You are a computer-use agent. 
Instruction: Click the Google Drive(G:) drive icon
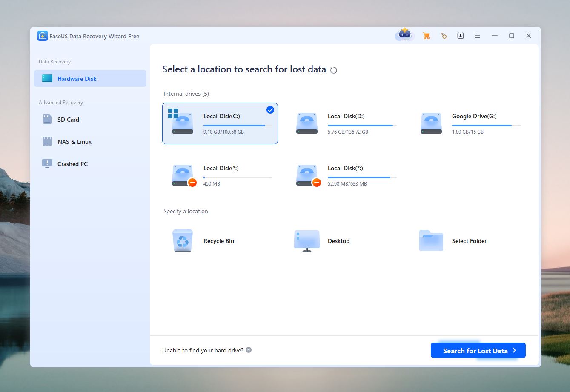tap(431, 123)
